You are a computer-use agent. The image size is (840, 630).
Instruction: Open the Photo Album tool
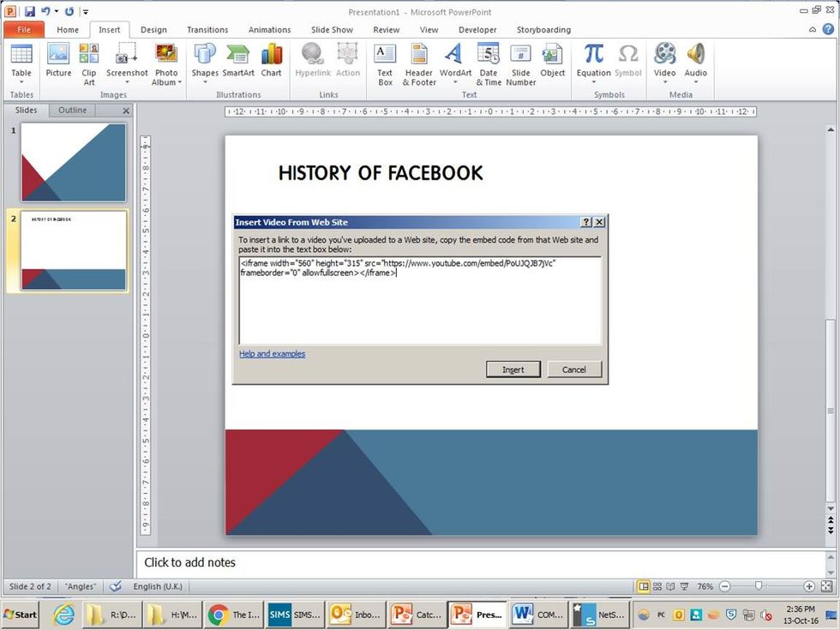(166, 63)
